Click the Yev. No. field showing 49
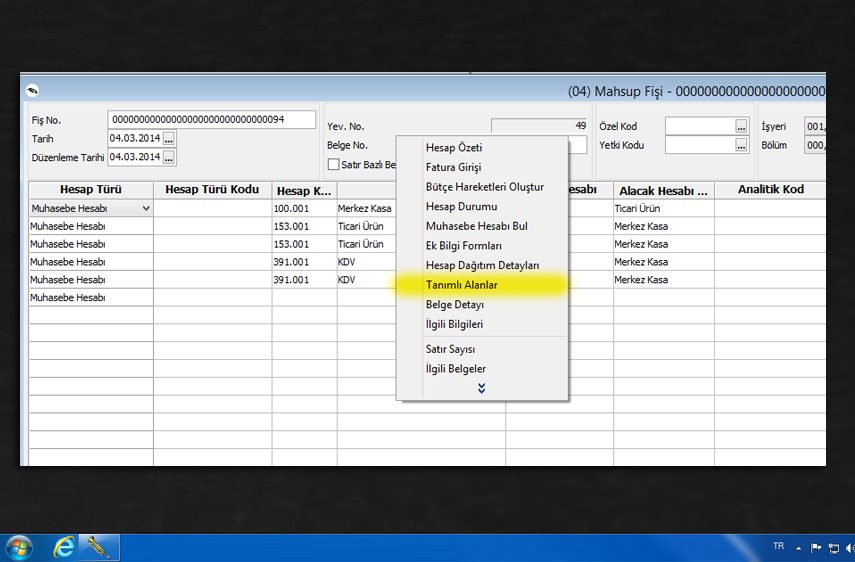This screenshot has width=855, height=562. [539, 126]
